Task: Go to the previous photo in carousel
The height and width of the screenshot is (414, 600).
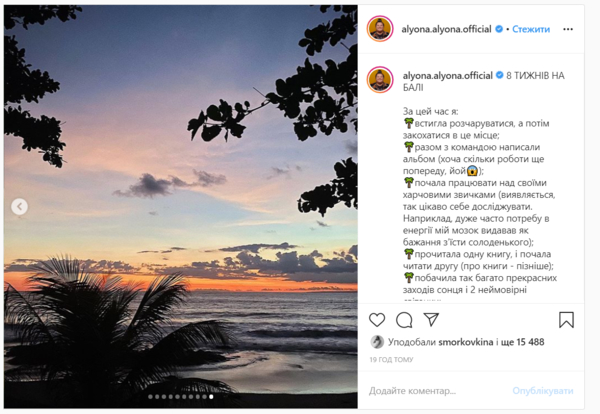Action: 18,207
